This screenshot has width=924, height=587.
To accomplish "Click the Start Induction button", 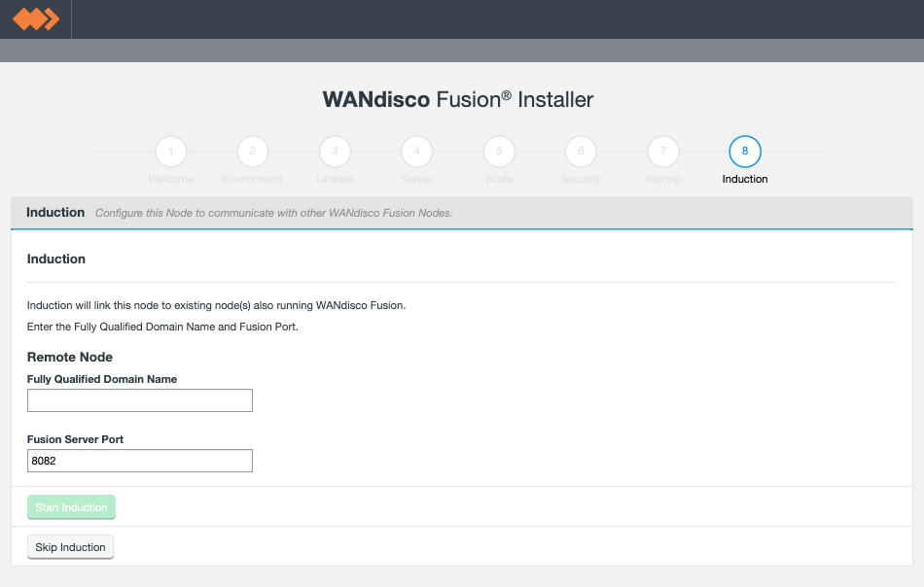I will (71, 507).
